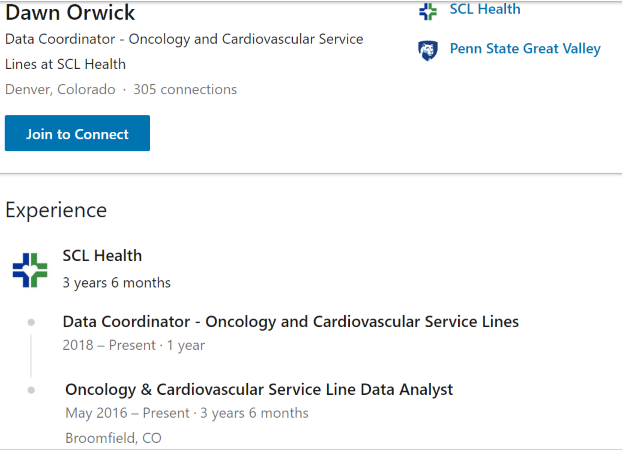Click the timeline bullet beside the Data Coordinator role
Viewport: 622px width, 452px height.
point(31,322)
